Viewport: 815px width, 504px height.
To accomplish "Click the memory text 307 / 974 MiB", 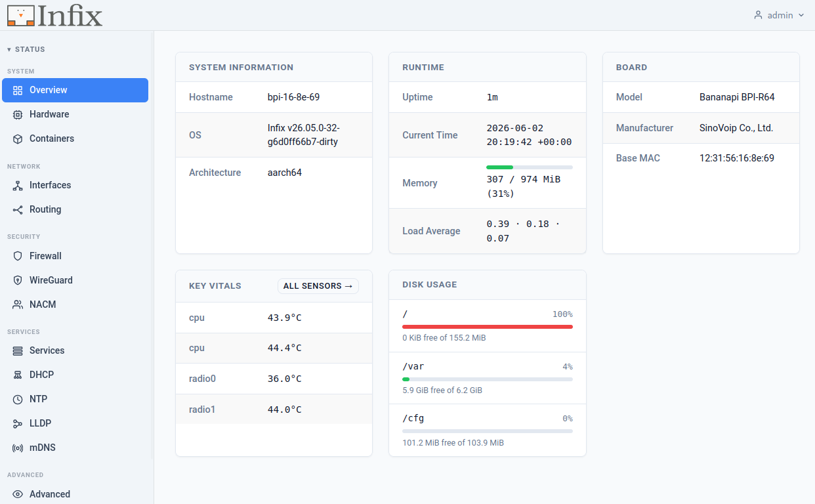I will (x=524, y=186).
